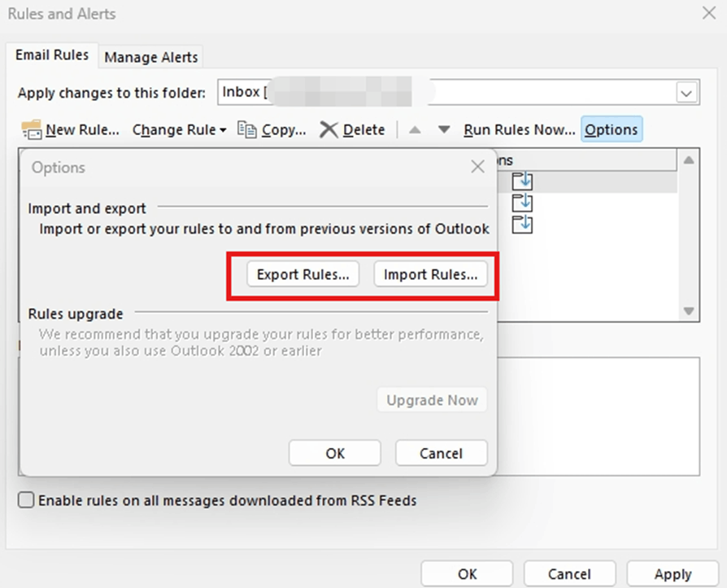
Task: Click the Upgrade Now button
Action: [x=432, y=400]
